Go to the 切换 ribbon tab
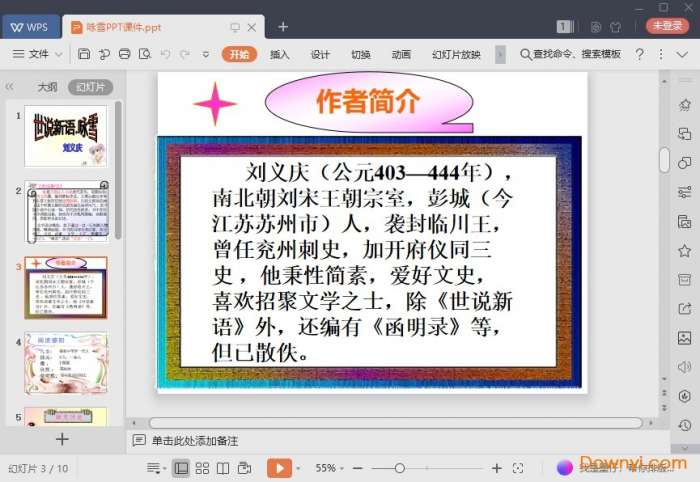This screenshot has height=482, width=700. click(361, 54)
